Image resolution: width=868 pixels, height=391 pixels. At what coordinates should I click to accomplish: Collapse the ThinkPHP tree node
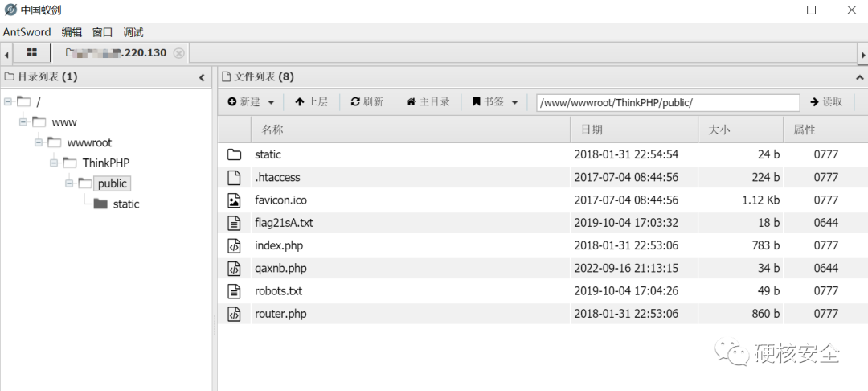point(55,163)
